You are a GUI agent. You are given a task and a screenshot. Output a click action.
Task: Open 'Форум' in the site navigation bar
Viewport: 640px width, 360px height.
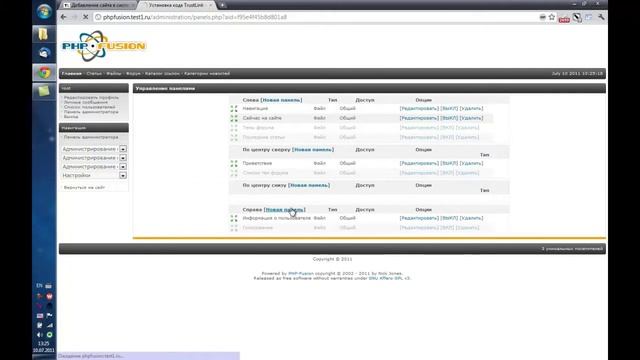pyautogui.click(x=133, y=73)
